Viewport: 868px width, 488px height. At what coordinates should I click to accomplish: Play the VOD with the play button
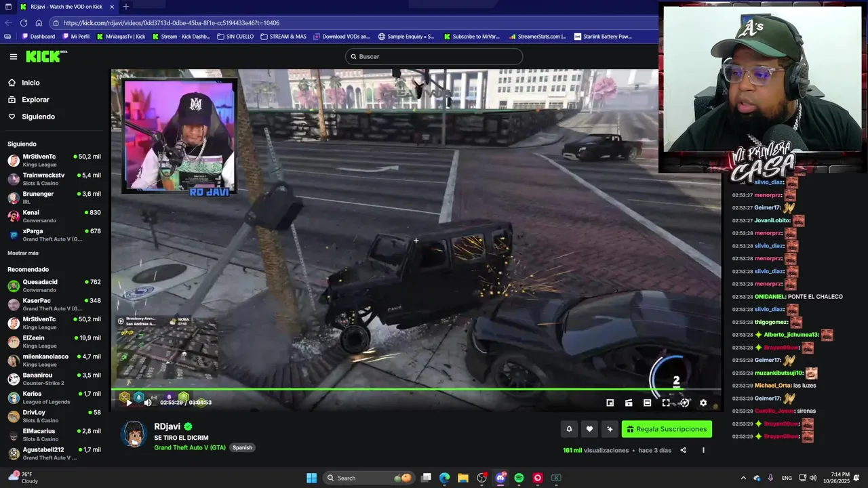(x=129, y=403)
